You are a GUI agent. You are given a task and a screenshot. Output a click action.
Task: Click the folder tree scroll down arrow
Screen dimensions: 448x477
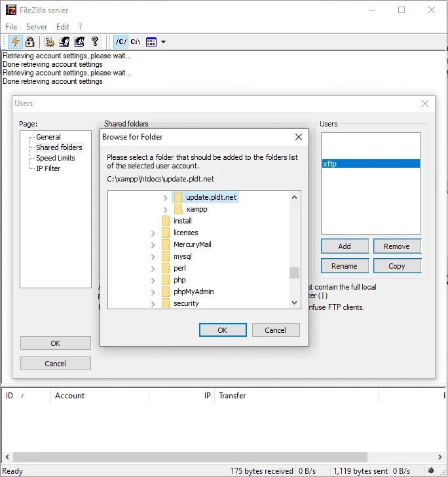coord(294,303)
